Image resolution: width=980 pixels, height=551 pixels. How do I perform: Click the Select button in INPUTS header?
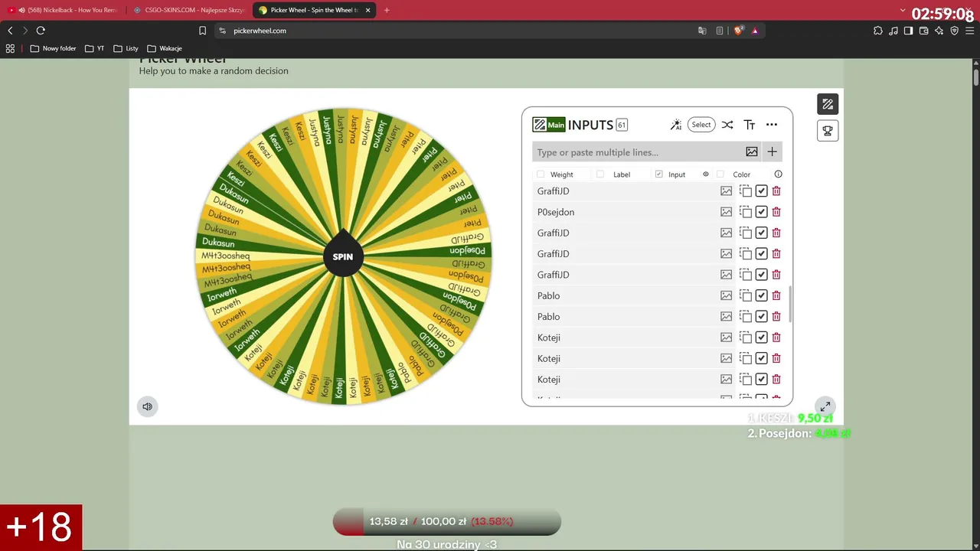pos(701,125)
